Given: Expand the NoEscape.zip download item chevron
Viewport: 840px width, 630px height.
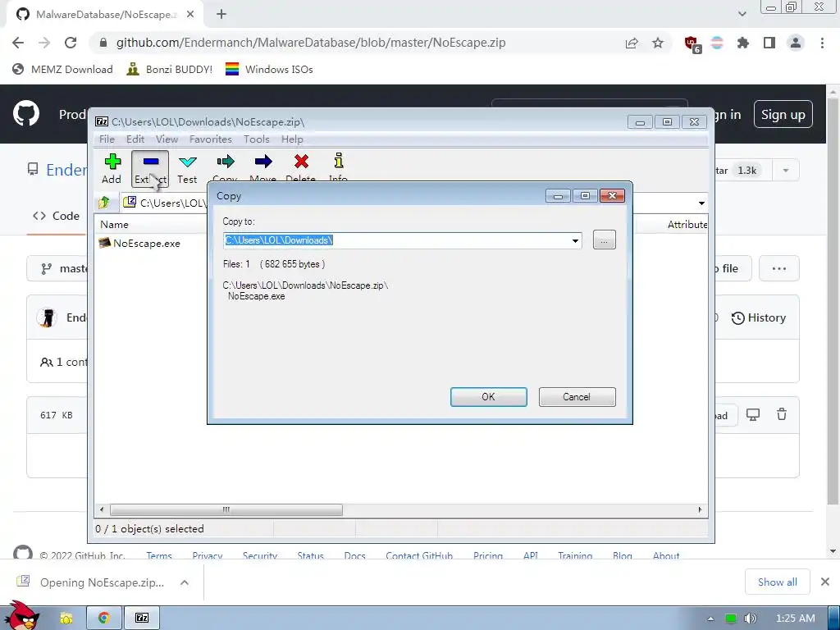Looking at the screenshot, I should click(x=185, y=582).
